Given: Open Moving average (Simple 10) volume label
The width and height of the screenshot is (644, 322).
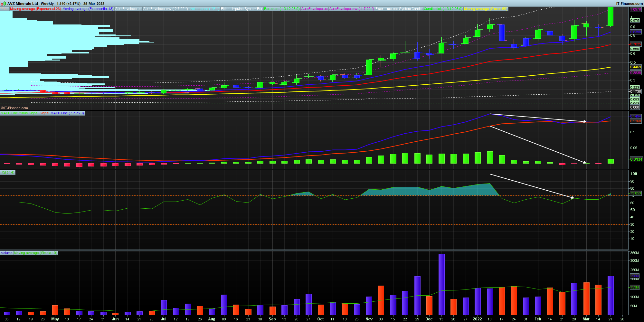Looking at the screenshot, I should coord(35,253).
